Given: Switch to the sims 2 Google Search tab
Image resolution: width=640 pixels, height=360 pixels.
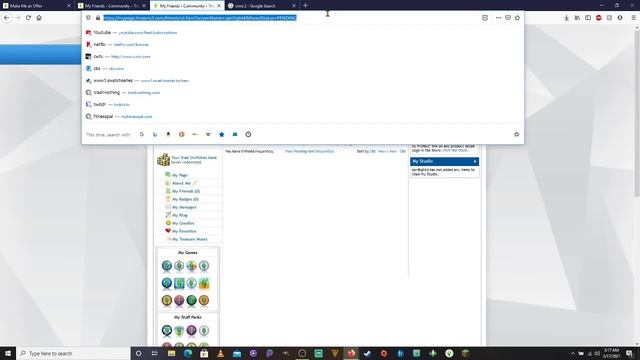Looking at the screenshot, I should 261,6.
